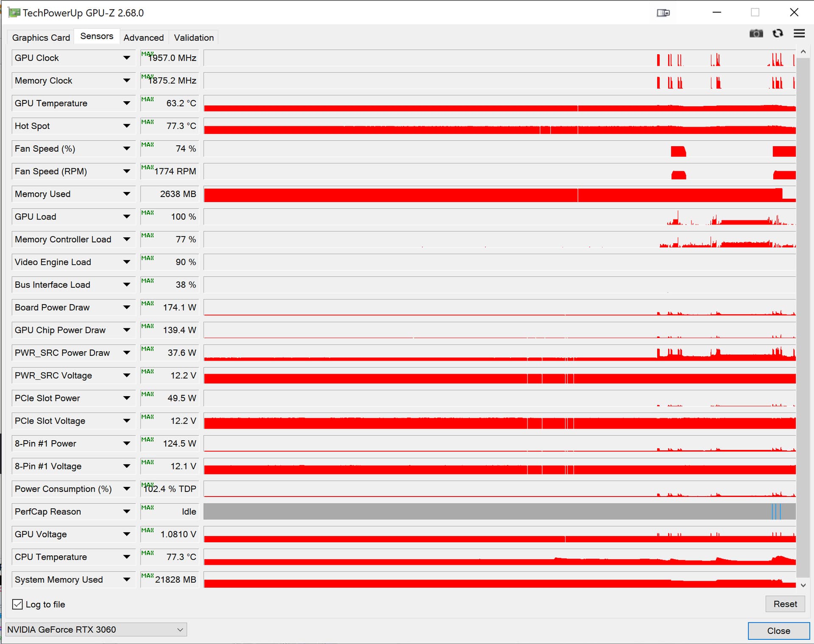Switch to the Graphics Card tab
Viewport: 814px width, 644px height.
pos(41,38)
